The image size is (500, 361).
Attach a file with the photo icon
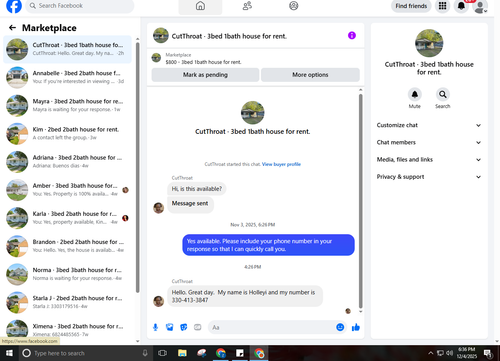click(170, 327)
